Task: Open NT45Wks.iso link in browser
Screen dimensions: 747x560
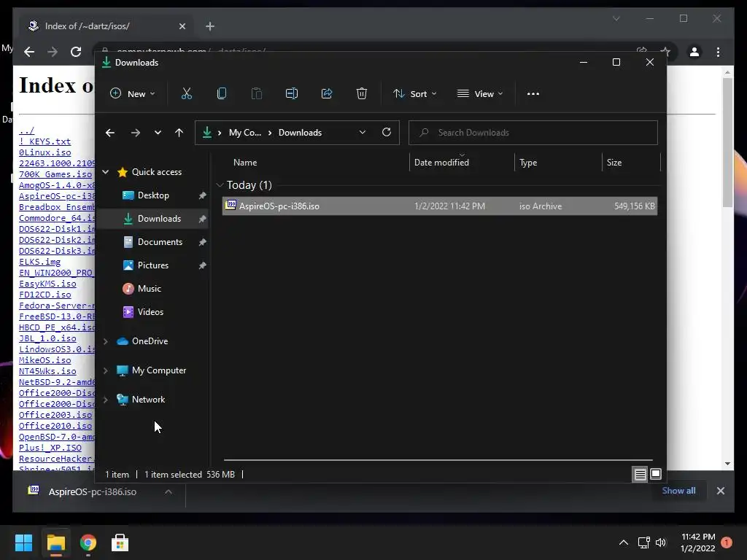Action: 47,371
